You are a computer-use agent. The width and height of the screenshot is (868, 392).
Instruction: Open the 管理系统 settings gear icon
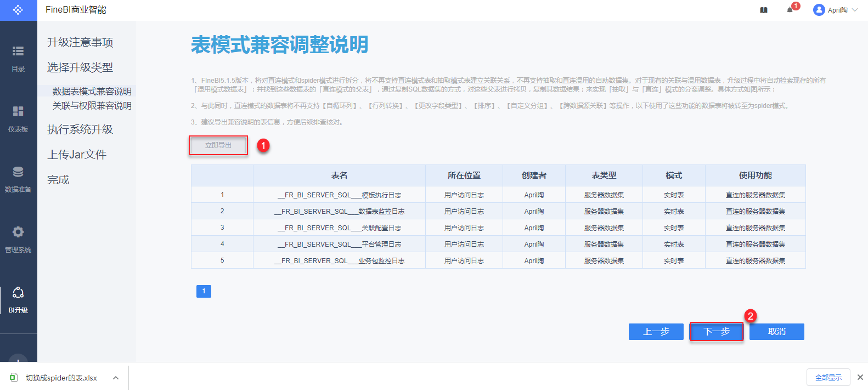(x=18, y=232)
